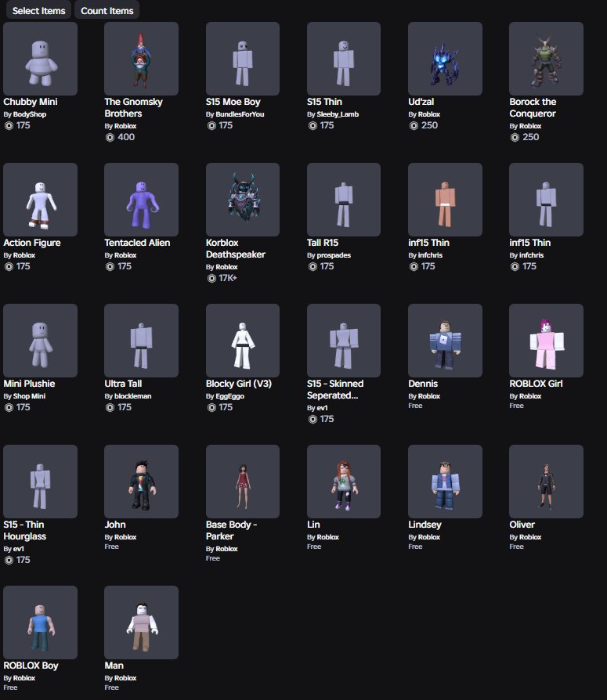Click the Lindsey title text
The height and width of the screenshot is (700, 607).
pos(425,525)
